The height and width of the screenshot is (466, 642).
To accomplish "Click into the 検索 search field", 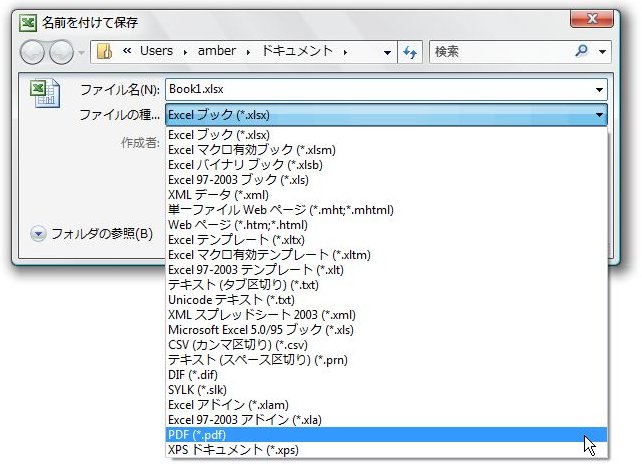I will 502,52.
